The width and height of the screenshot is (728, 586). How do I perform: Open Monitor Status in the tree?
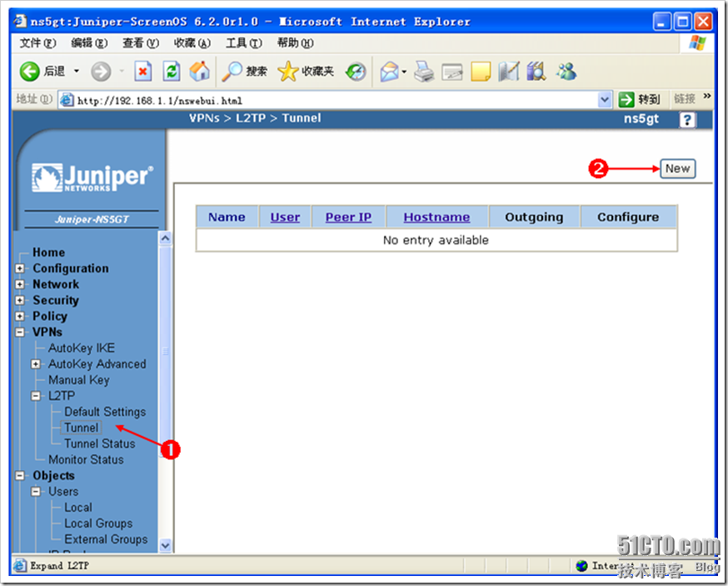tap(86, 459)
